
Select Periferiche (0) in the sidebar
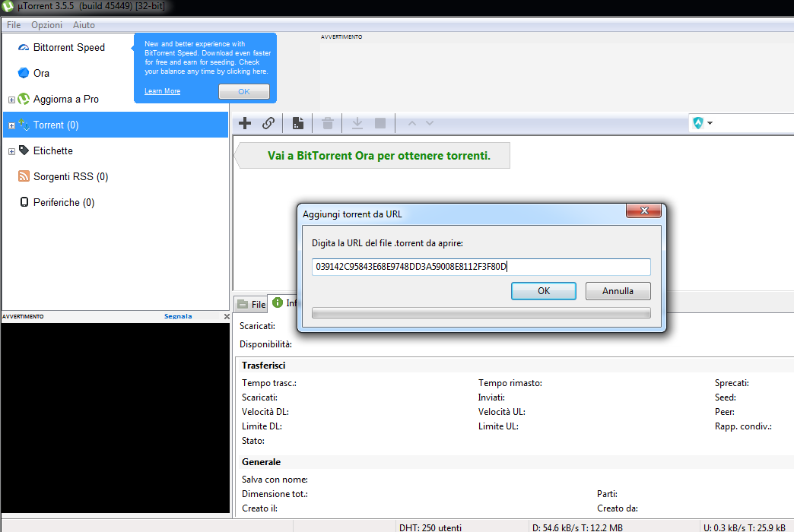64,202
